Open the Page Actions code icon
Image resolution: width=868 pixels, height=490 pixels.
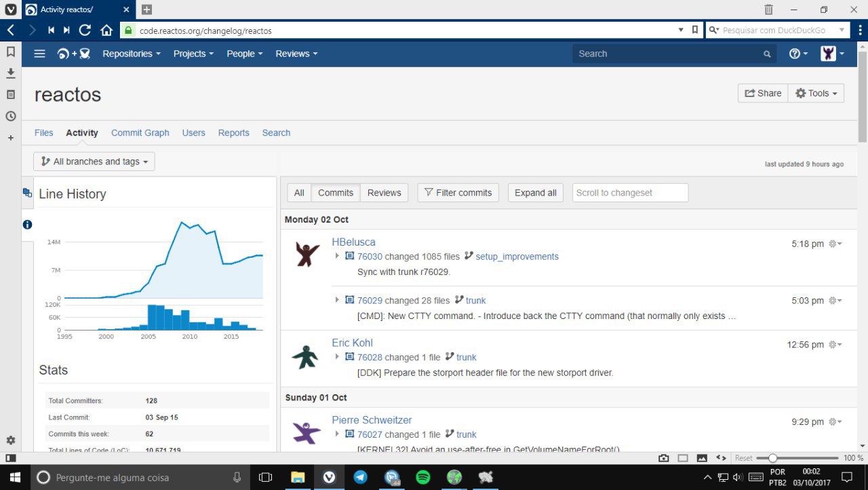(x=721, y=458)
